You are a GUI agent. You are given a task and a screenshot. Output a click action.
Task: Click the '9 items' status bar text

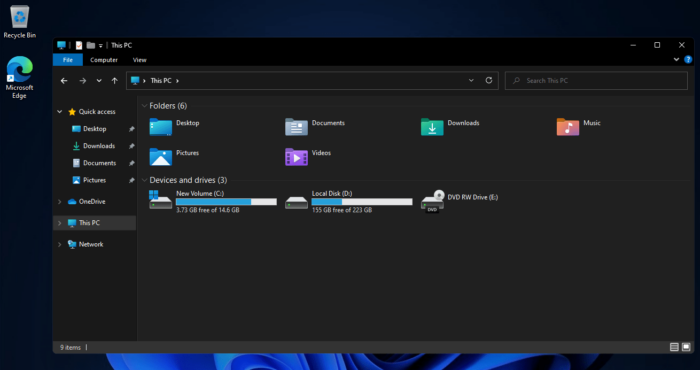pos(71,347)
